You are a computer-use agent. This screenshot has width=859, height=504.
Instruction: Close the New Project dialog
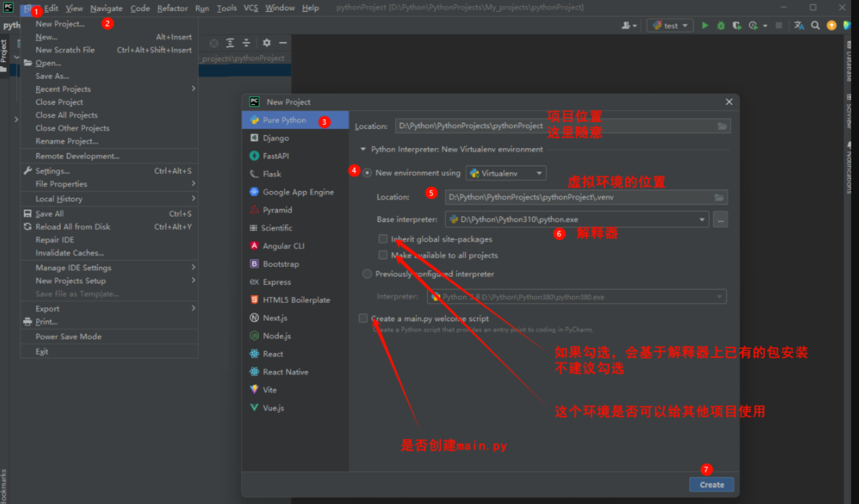(x=729, y=102)
